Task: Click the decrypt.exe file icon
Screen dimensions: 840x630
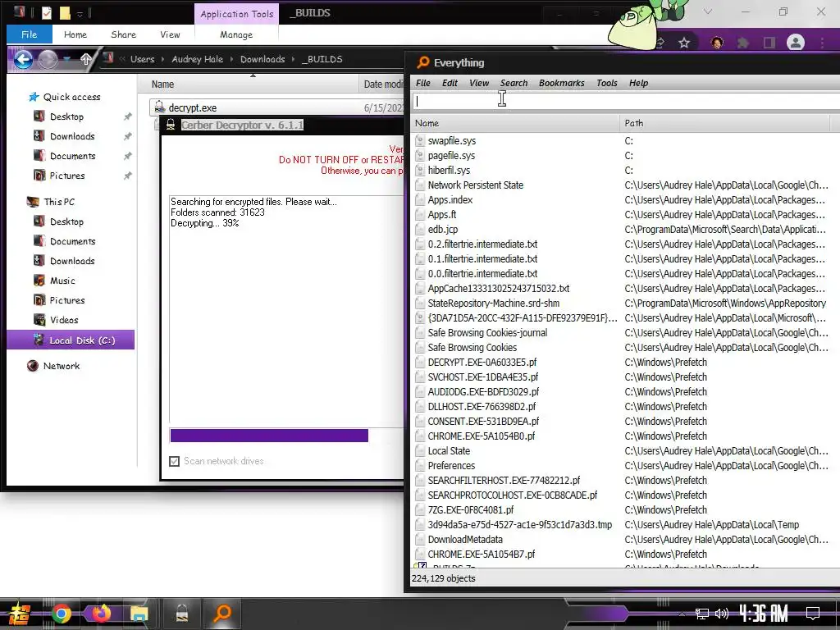Action: 159,107
